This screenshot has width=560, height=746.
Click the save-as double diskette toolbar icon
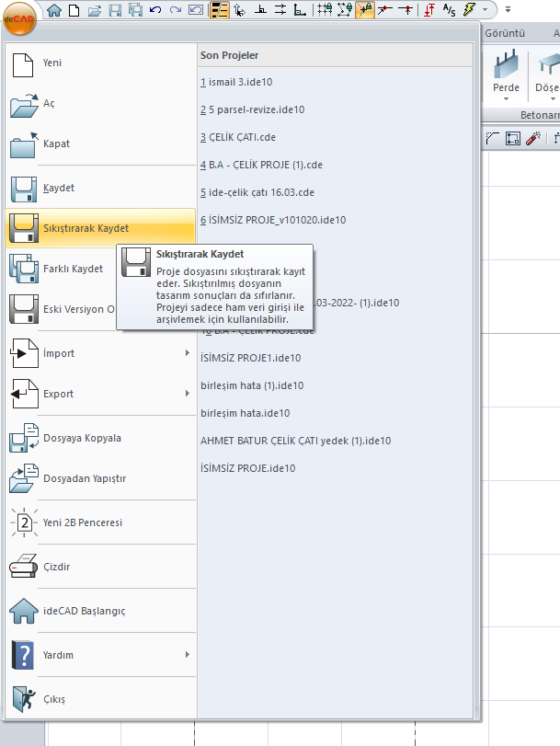pyautogui.click(x=135, y=10)
